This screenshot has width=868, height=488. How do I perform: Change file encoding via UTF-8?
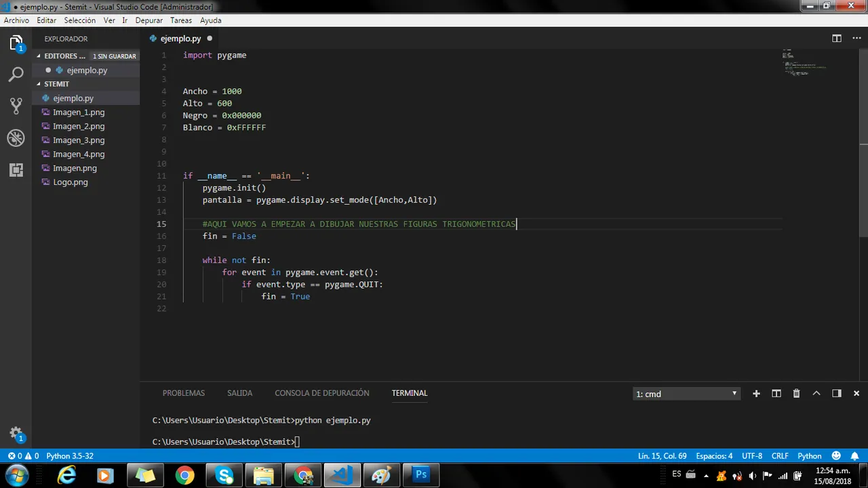click(752, 456)
